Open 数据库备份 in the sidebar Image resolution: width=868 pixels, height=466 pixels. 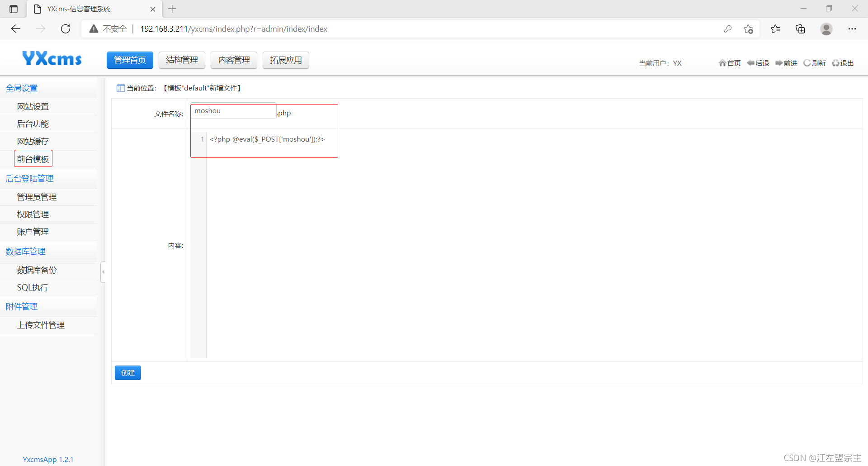pos(37,270)
